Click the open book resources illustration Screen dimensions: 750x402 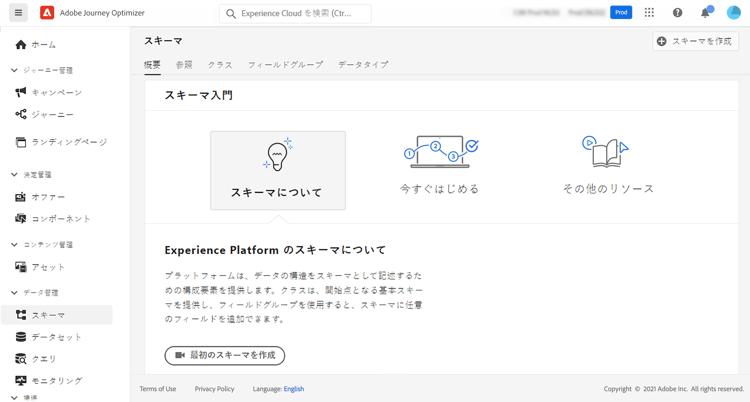(x=606, y=151)
